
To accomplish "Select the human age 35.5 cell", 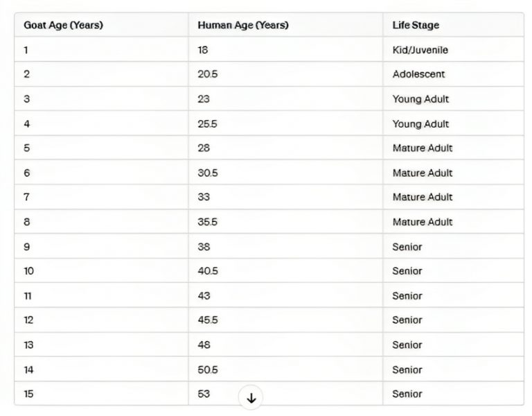I will pyautogui.click(x=285, y=221).
